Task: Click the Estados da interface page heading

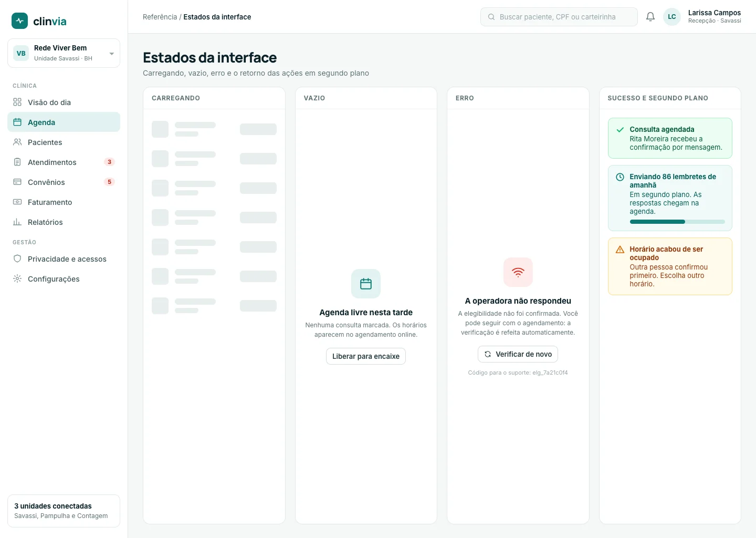Action: pos(210,58)
